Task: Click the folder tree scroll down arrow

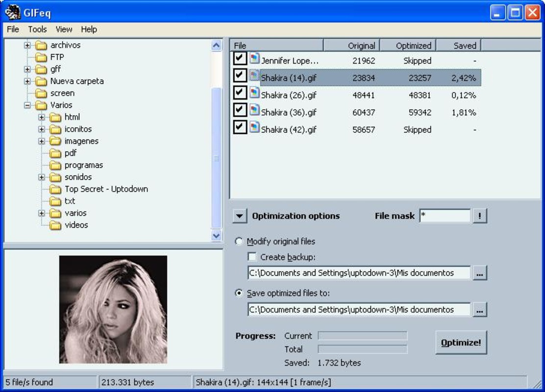Action: (216, 236)
